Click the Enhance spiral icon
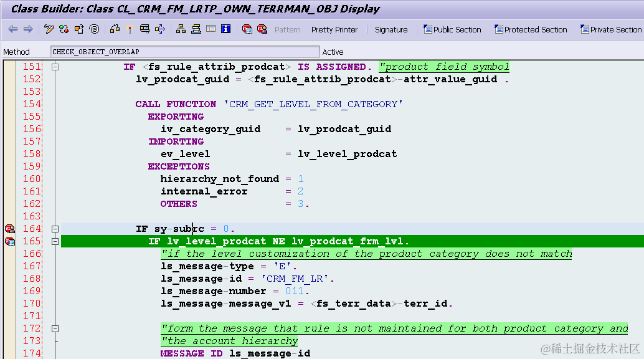Viewport: 644px width, 359px height. click(x=94, y=29)
